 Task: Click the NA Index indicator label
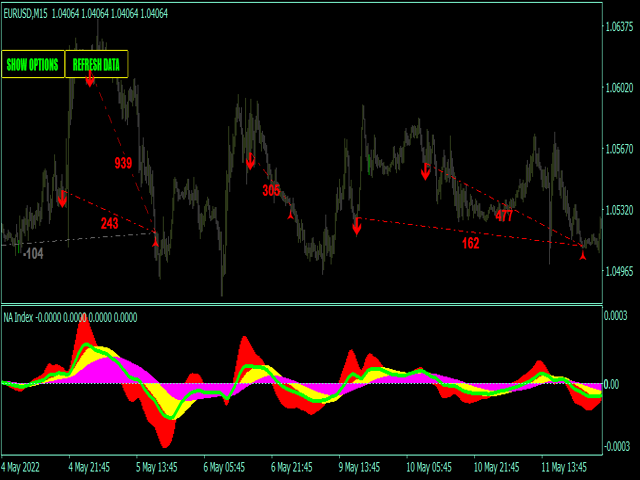point(18,317)
